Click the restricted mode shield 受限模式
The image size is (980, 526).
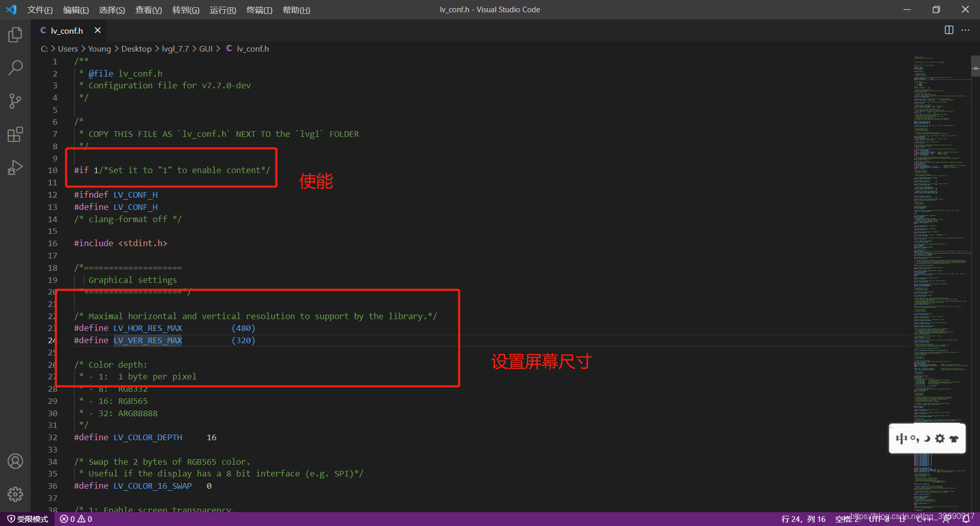point(28,519)
